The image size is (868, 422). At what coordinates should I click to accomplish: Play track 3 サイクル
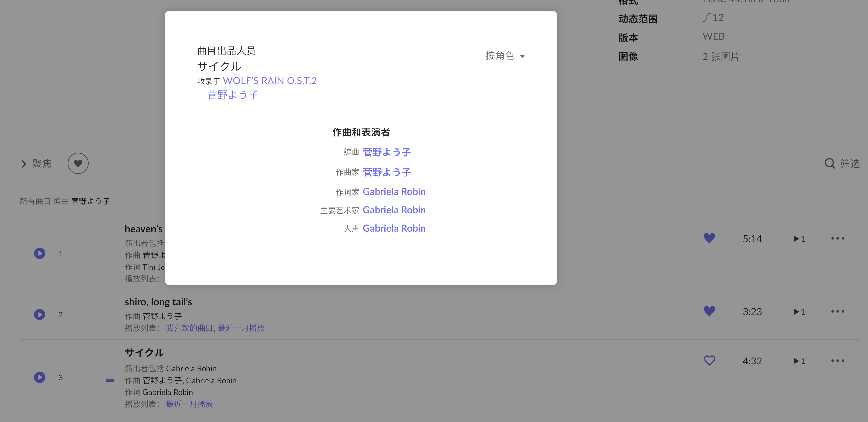coord(40,377)
